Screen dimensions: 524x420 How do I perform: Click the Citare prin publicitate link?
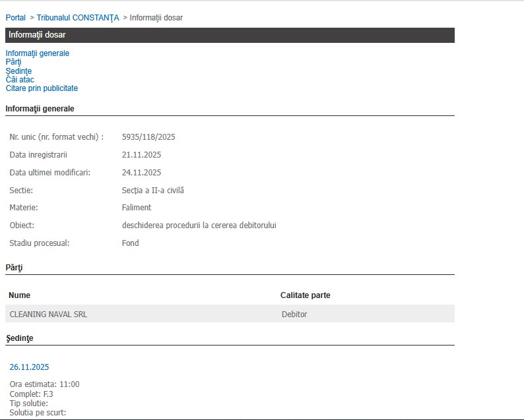pos(42,88)
